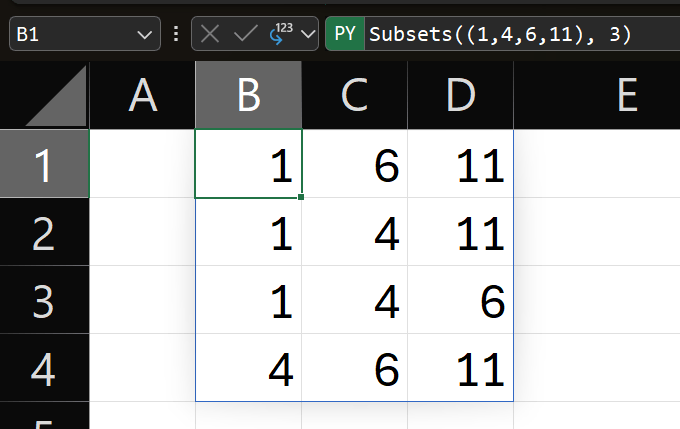
Task: Click cell C1 containing 6
Action: click(x=354, y=164)
